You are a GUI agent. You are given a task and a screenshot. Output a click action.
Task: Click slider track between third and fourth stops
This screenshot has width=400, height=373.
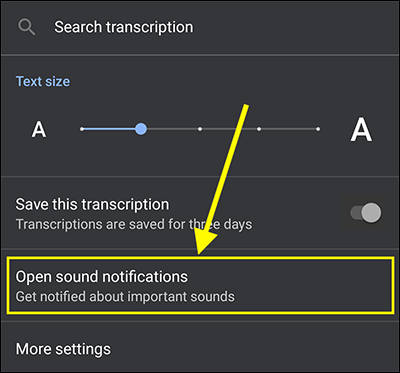click(229, 129)
